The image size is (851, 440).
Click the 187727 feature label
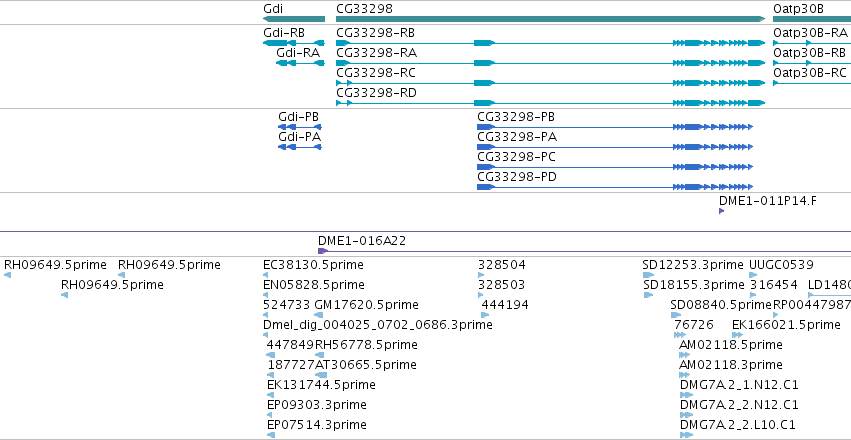(x=291, y=365)
